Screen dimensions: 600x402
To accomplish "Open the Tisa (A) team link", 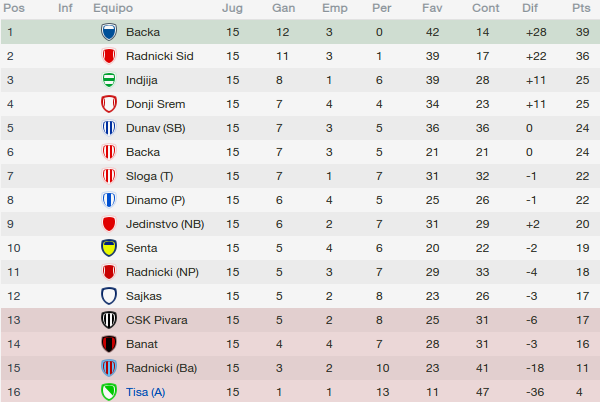I will click(145, 392).
